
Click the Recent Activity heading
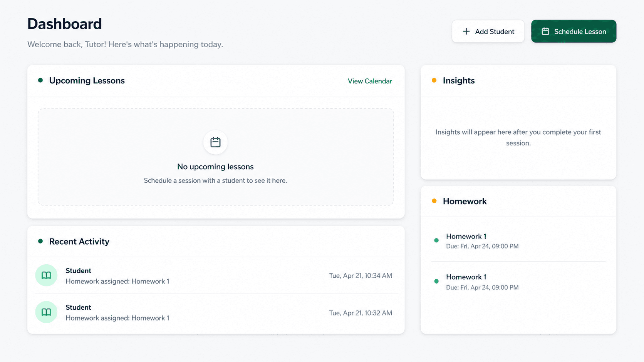pyautogui.click(x=79, y=242)
